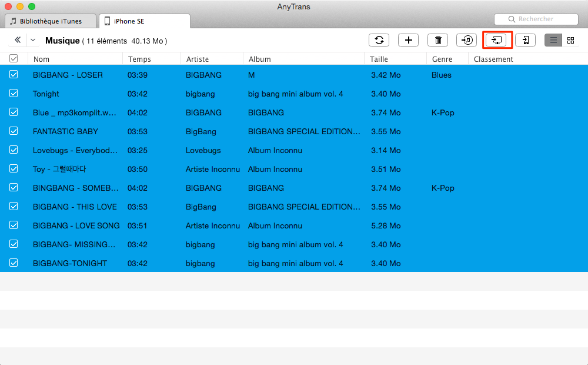Select the song named Tonight

click(x=46, y=94)
